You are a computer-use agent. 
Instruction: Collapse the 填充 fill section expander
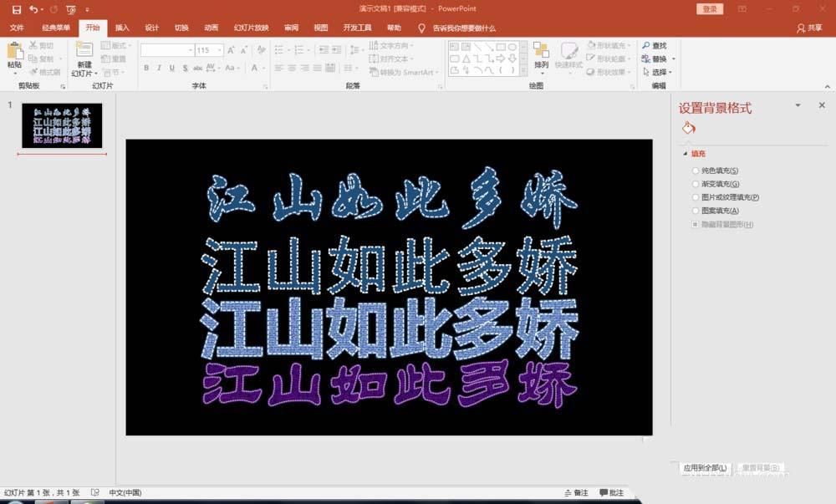click(x=687, y=153)
